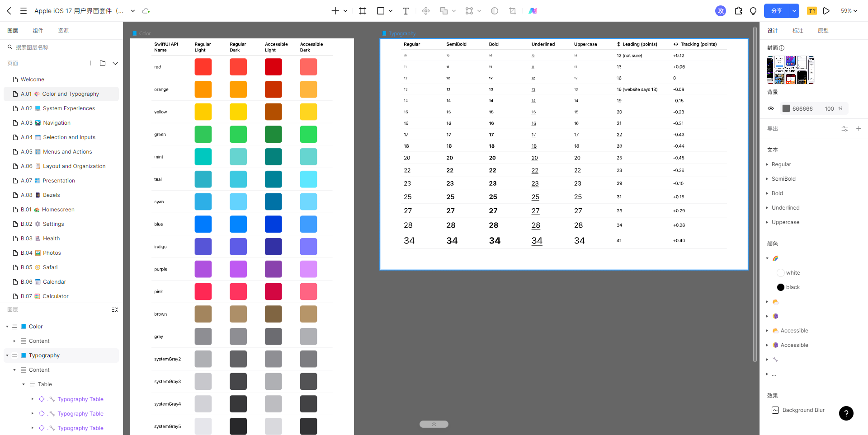Open the AI assistant icon
The width and height of the screenshot is (868, 435).
tap(533, 11)
